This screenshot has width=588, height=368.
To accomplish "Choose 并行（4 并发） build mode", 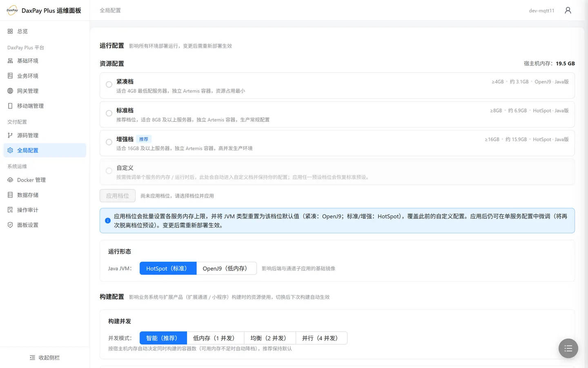I will 321,338.
